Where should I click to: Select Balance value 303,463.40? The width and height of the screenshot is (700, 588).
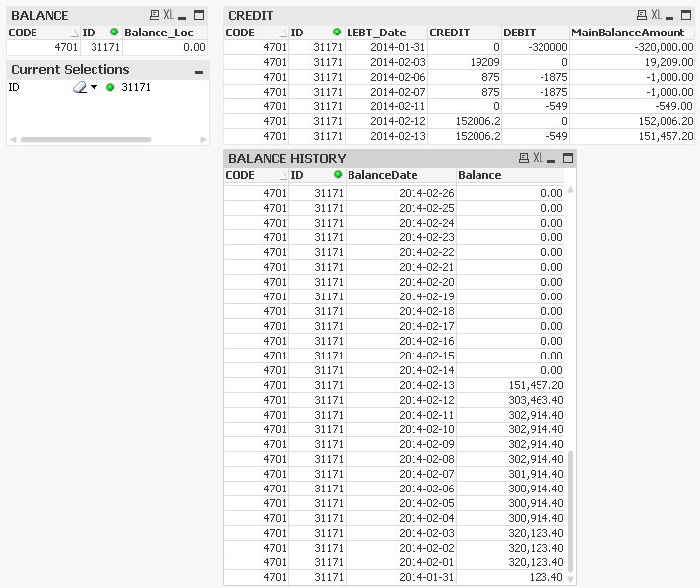point(510,400)
